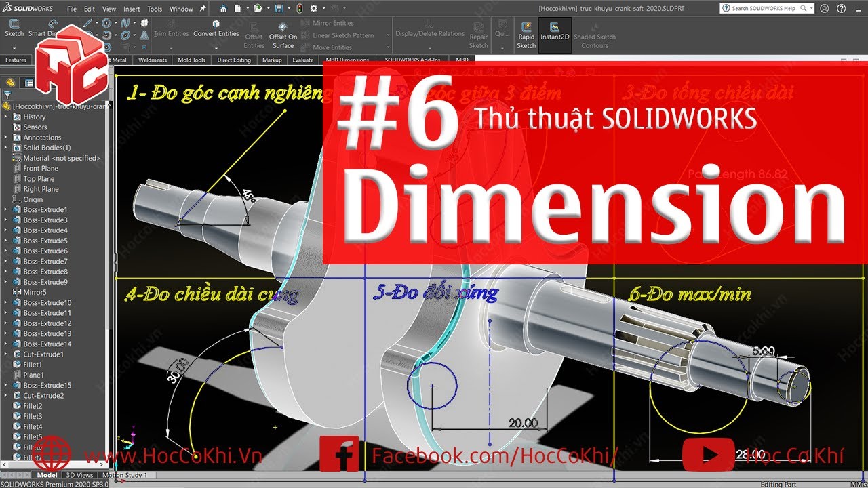Viewport: 868px width, 488px height.
Task: Click the Rapid Sketch icon
Action: pos(526,26)
